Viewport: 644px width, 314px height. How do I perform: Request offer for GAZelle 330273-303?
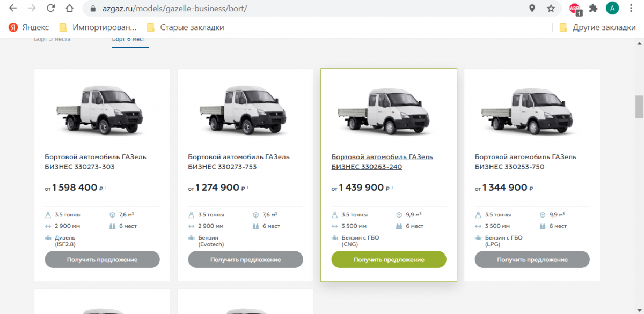(102, 260)
